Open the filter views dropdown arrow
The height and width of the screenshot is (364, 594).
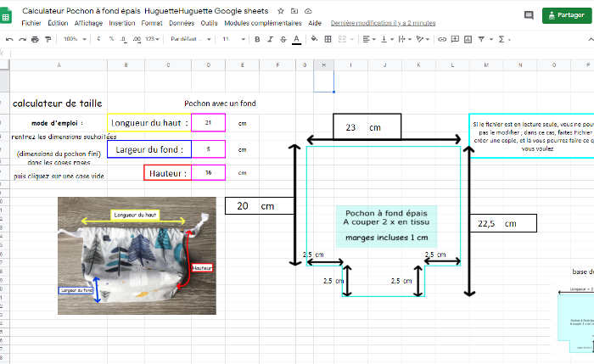[x=491, y=39]
